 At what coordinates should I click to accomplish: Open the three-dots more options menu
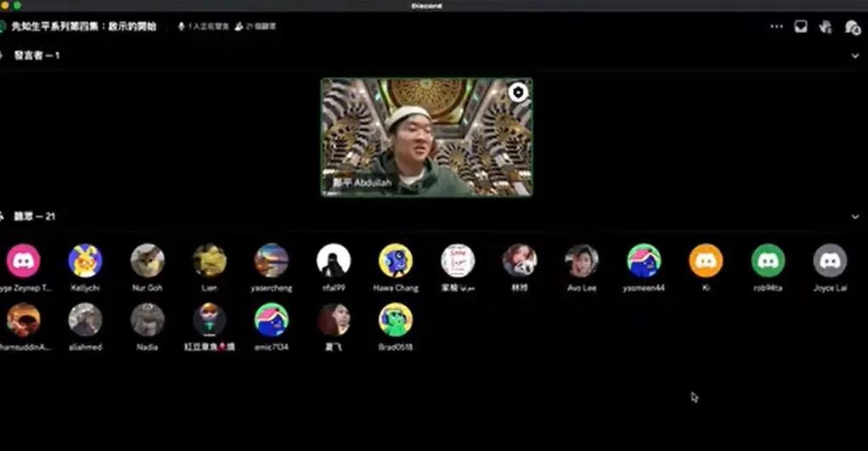coord(776,26)
